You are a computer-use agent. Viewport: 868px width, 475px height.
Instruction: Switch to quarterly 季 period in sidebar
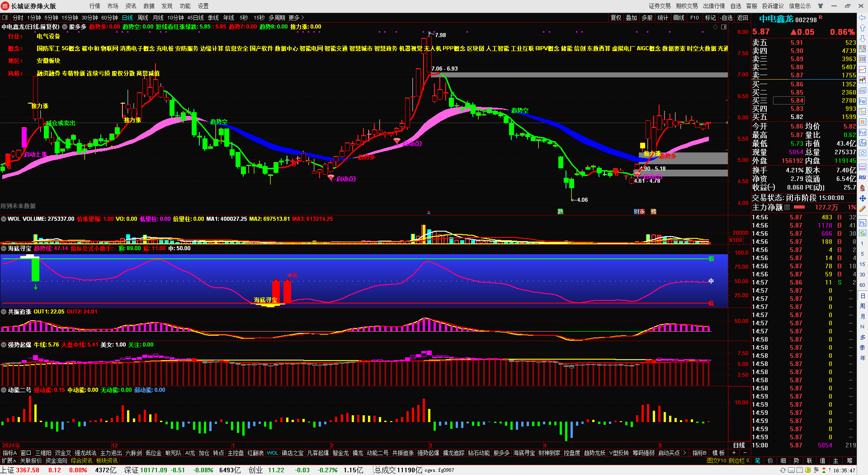863,347
